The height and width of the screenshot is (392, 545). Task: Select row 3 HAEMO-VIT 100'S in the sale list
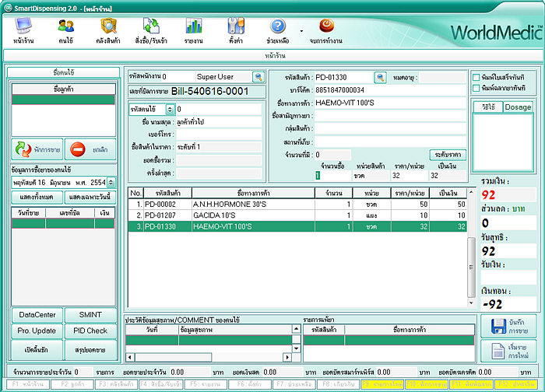pos(297,226)
